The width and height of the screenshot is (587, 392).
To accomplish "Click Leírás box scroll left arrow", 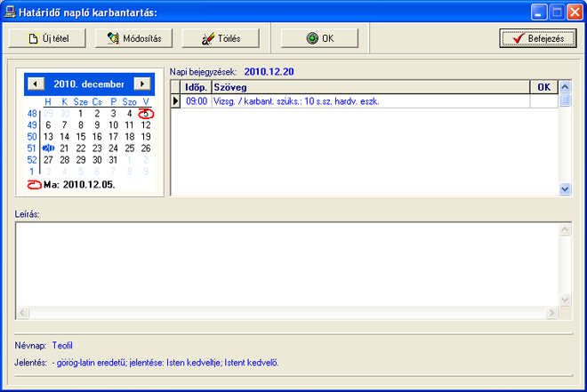I will coord(22,312).
